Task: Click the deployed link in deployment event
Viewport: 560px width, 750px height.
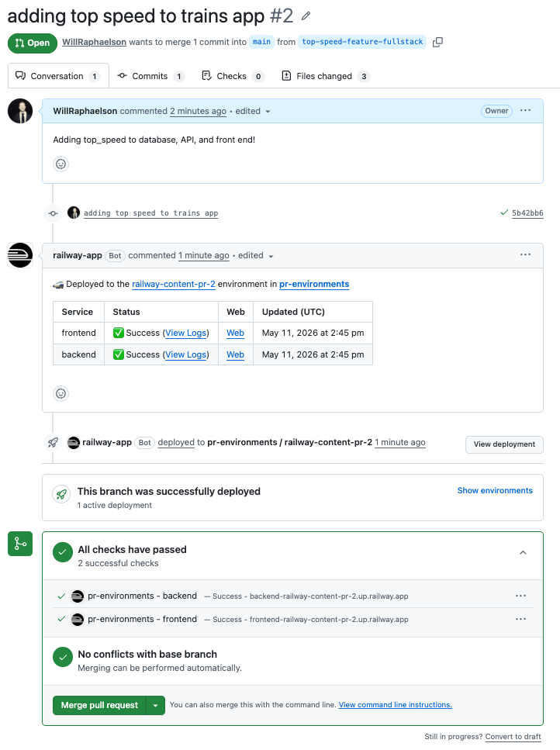Action: coord(176,442)
